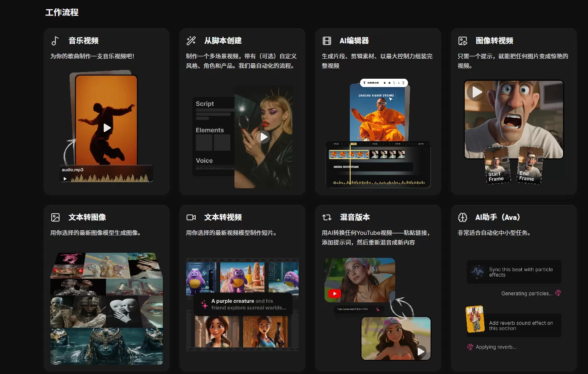Click the picture icon beside 文本转图像

click(x=55, y=217)
